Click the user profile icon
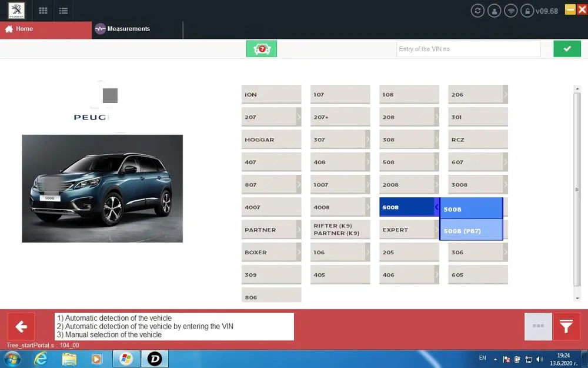 (494, 10)
